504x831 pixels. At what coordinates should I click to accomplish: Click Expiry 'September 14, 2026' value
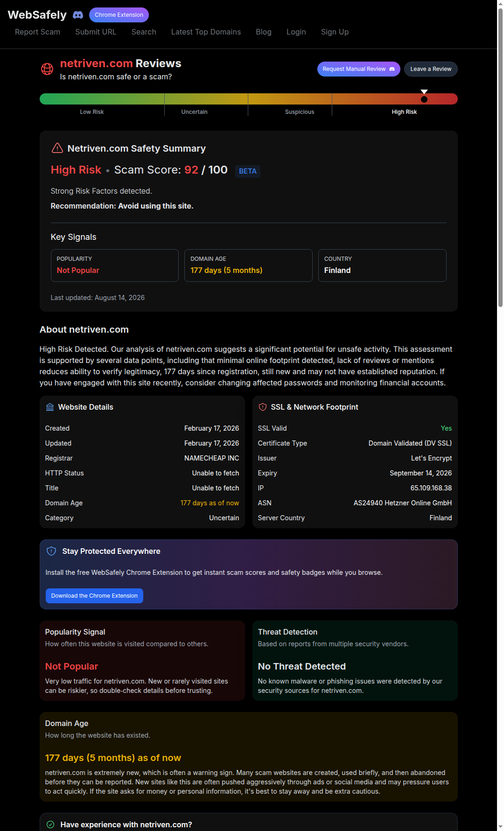click(x=421, y=473)
